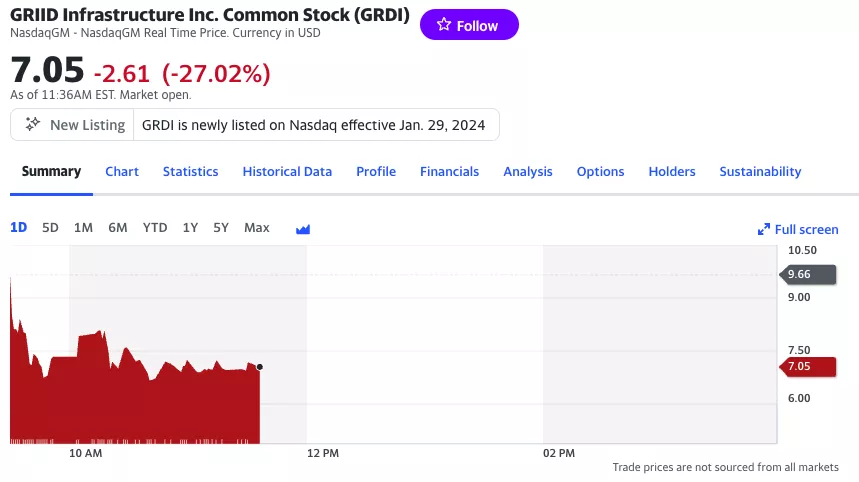Image resolution: width=859 pixels, height=482 pixels.
Task: Switch chart to 6M range
Action: 118,228
